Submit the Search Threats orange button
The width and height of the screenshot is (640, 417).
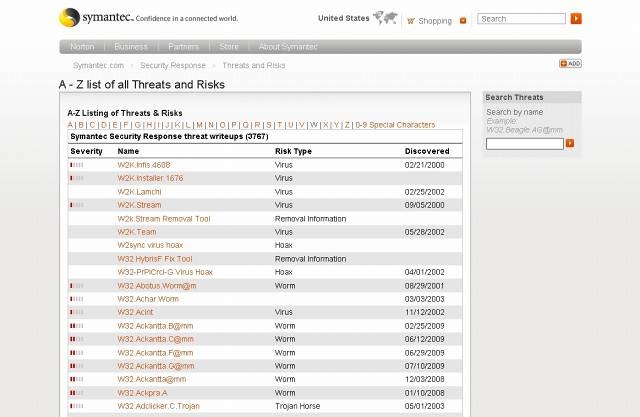tap(570, 143)
